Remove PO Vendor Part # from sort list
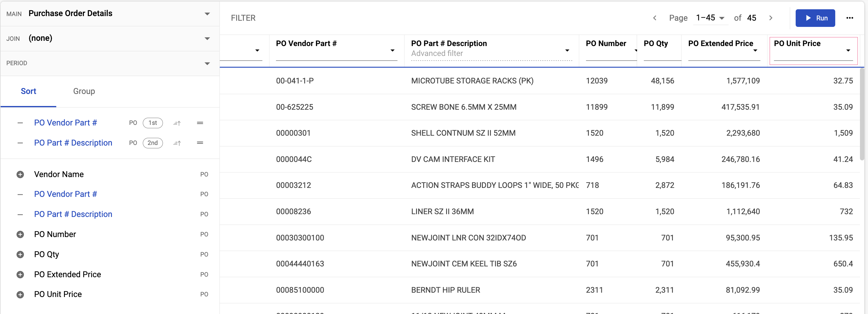Viewport: 868px width, 314px height. pyautogui.click(x=20, y=123)
